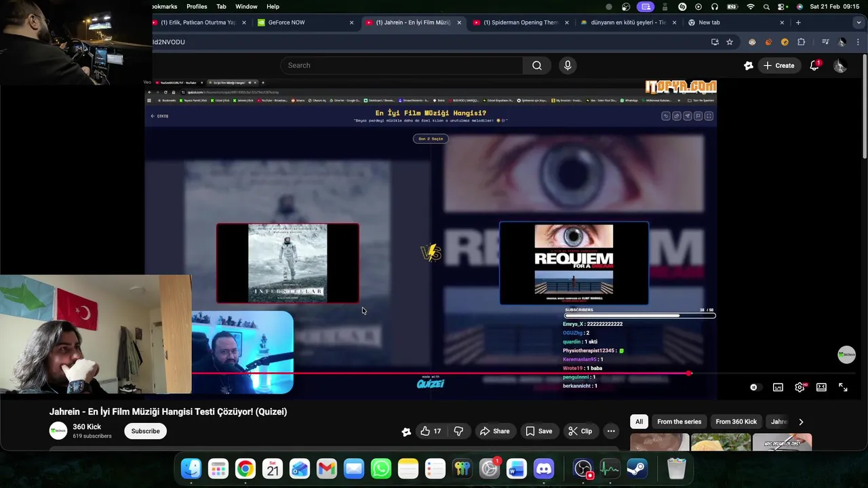Click the Interstellar poster in the video

point(288,263)
